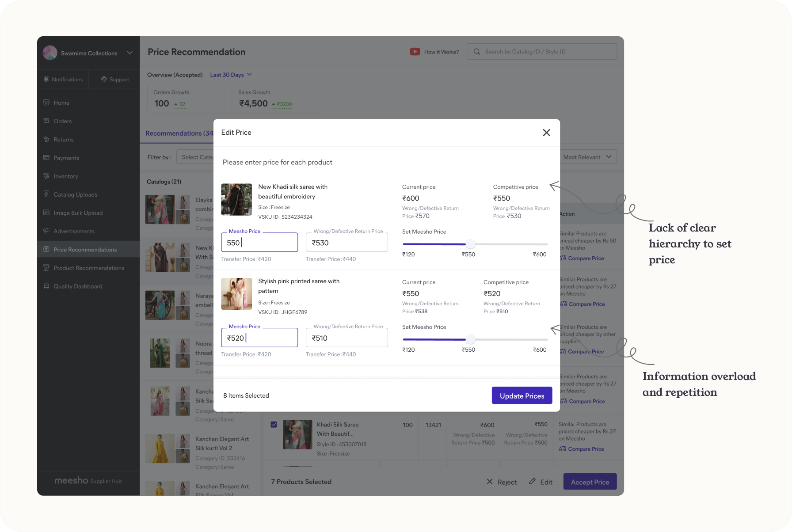The image size is (792, 532).
Task: Click Meesho Price field showing 550
Action: (x=259, y=243)
